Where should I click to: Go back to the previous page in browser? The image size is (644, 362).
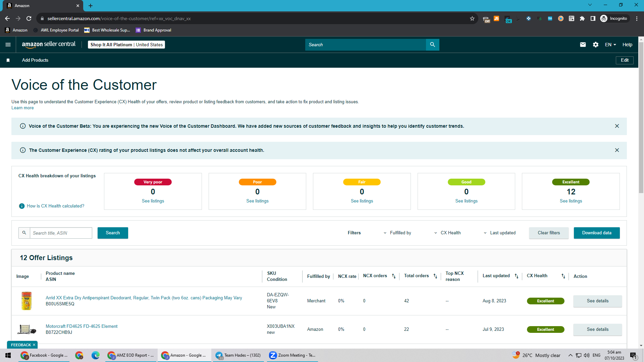coord(7,18)
